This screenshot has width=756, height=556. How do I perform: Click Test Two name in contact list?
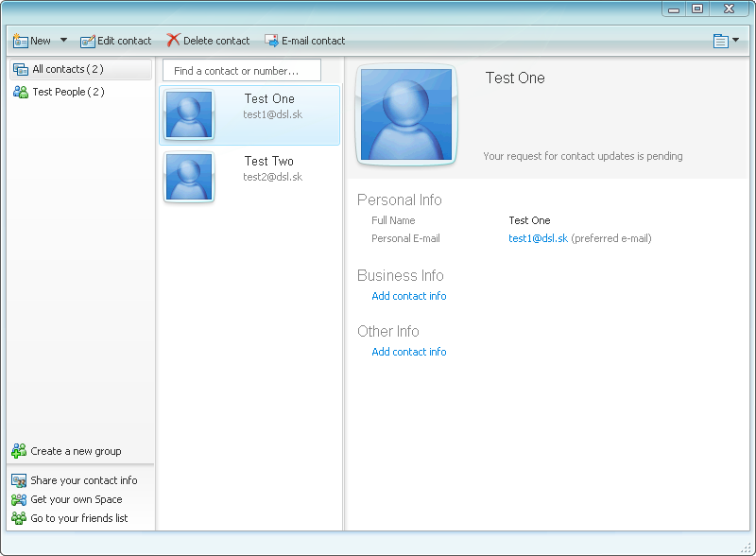point(268,161)
